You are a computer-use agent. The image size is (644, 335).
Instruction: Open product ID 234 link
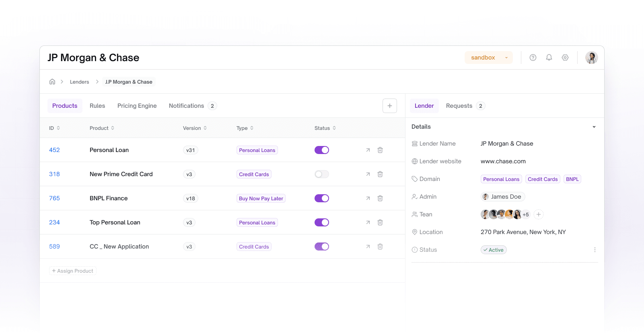click(54, 222)
